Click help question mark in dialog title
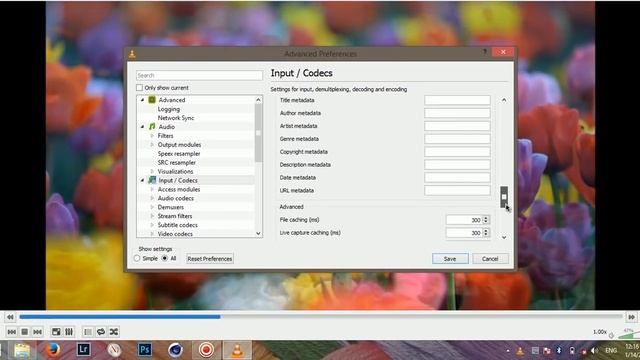The image size is (640, 360). (484, 52)
